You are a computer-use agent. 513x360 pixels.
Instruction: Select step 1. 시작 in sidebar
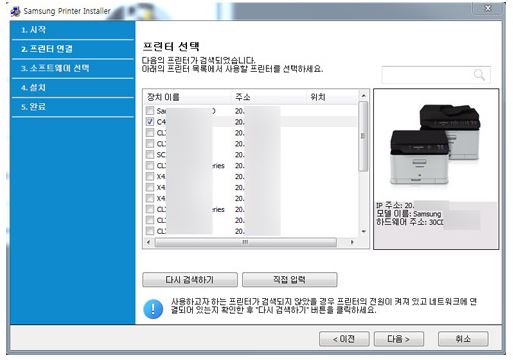point(72,30)
